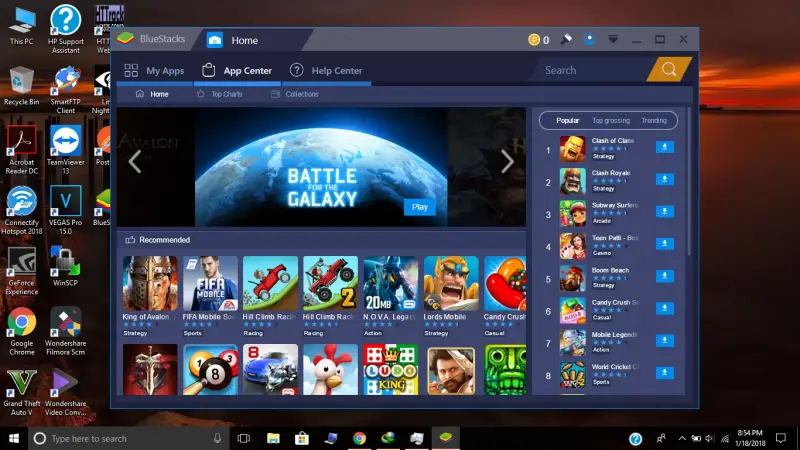This screenshot has height=450, width=800.
Task: Open the Candy Crush tile in Recommended
Action: click(x=505, y=284)
